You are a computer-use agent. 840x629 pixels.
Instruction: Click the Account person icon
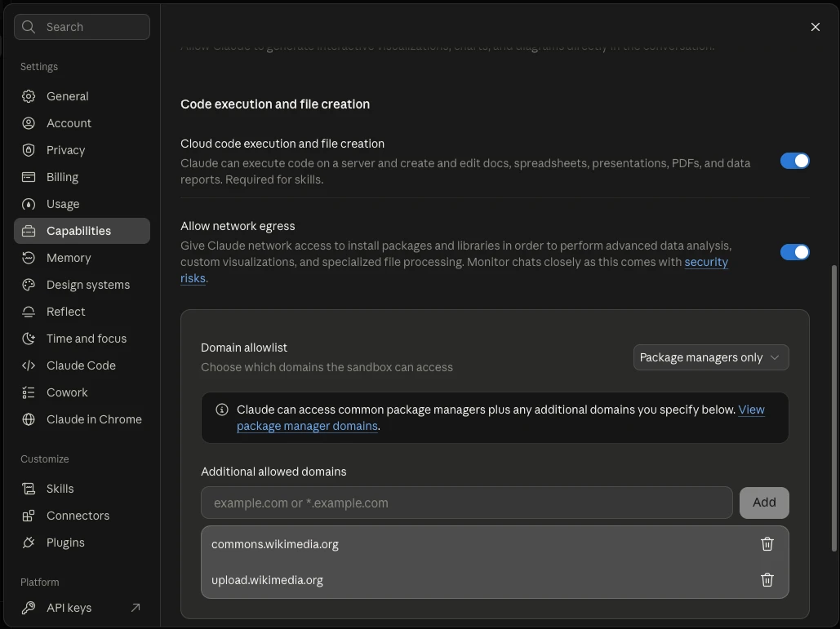pyautogui.click(x=29, y=123)
